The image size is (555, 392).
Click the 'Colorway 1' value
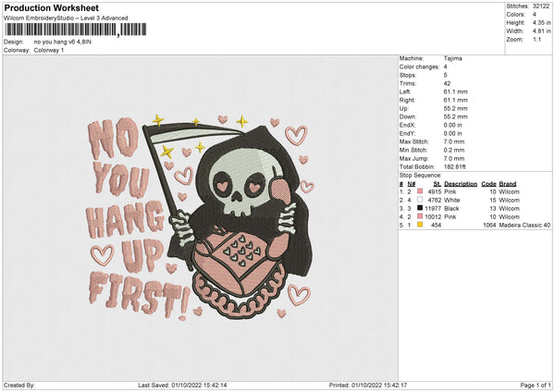(49, 50)
